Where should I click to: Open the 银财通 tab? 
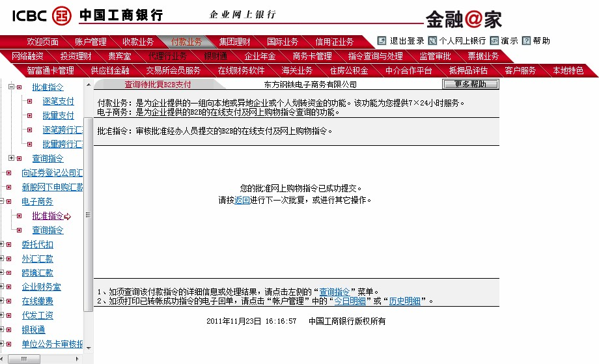(x=216, y=56)
